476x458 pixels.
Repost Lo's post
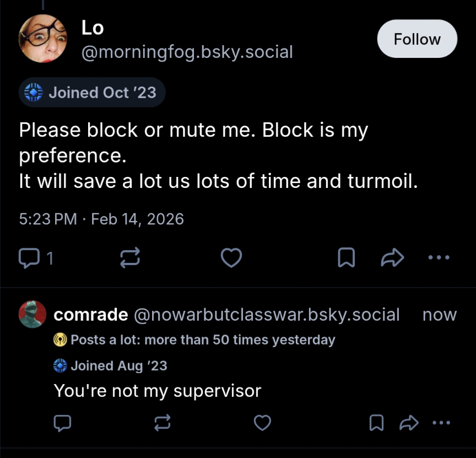tap(130, 257)
